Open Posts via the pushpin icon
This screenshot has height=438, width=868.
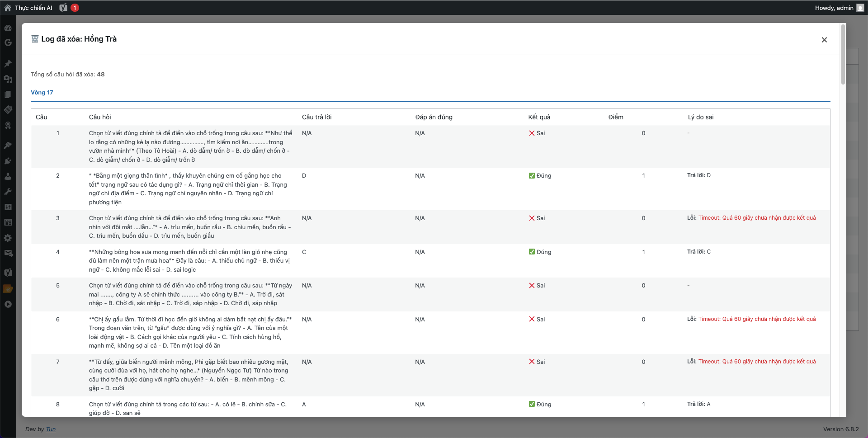[8, 64]
